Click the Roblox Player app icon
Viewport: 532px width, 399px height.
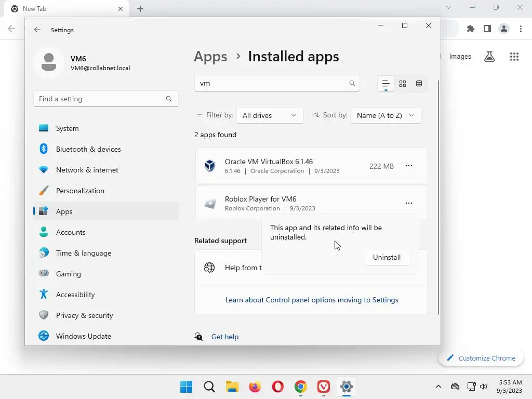point(210,203)
